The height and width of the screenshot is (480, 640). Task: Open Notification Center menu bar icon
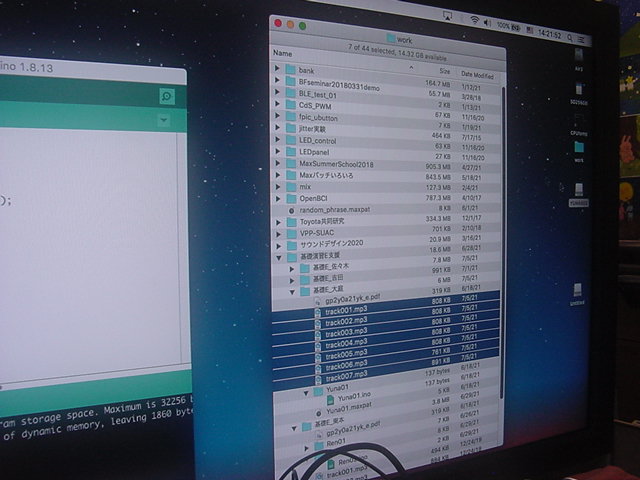pos(581,40)
